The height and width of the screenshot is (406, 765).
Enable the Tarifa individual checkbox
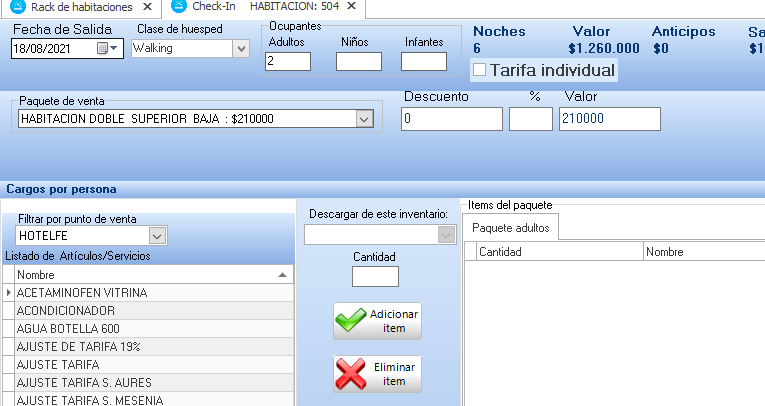(479, 70)
